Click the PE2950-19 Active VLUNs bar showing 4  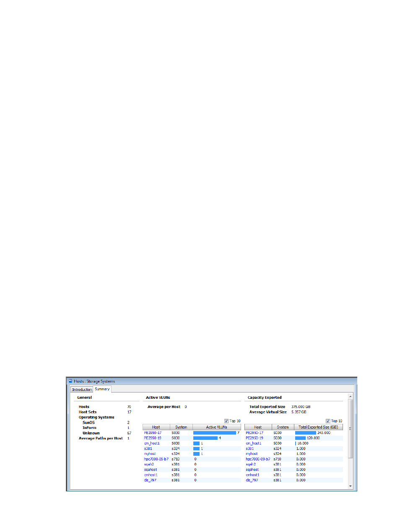tap(205, 438)
